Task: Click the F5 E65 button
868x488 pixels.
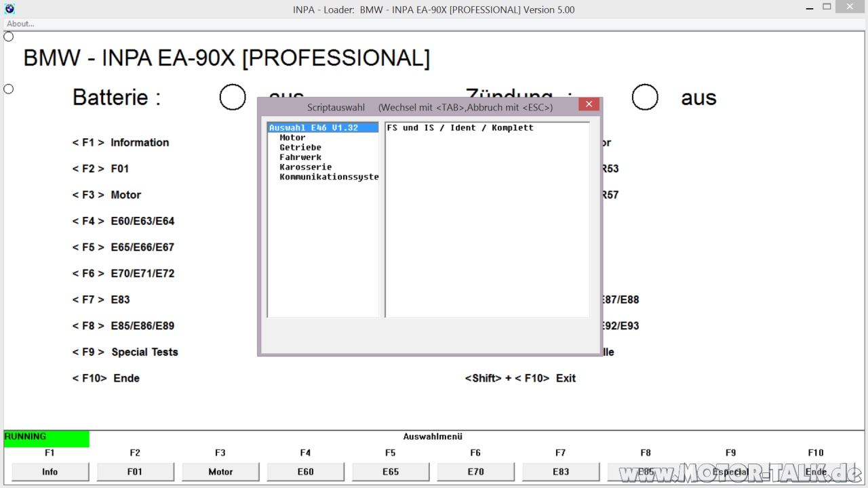Action: coord(391,472)
